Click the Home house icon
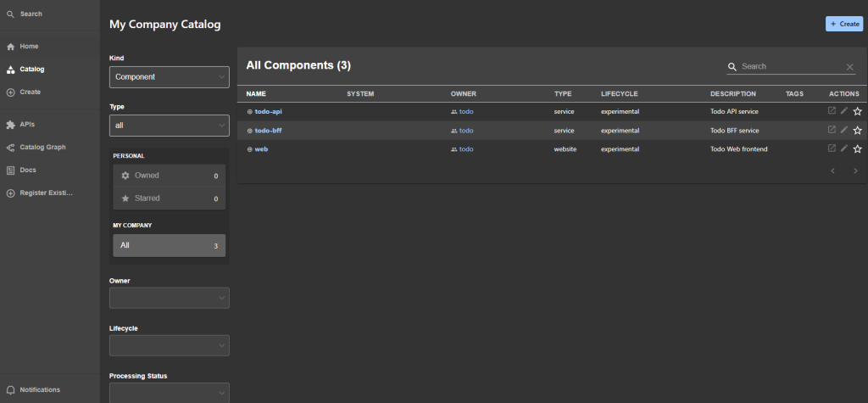The width and height of the screenshot is (868, 403). 10,48
